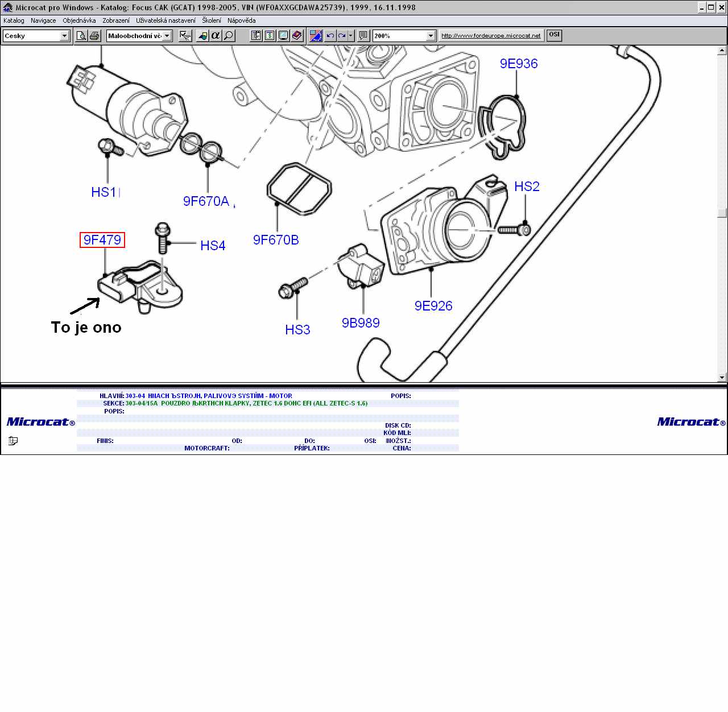Open the Nápověda menu
The image size is (728, 712).
tap(241, 20)
